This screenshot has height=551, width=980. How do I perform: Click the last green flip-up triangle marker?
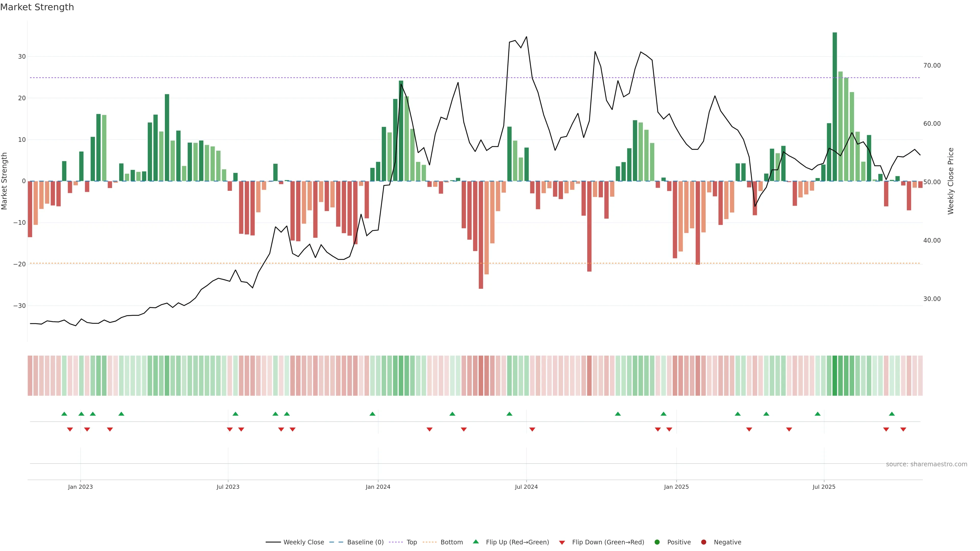[x=892, y=414]
